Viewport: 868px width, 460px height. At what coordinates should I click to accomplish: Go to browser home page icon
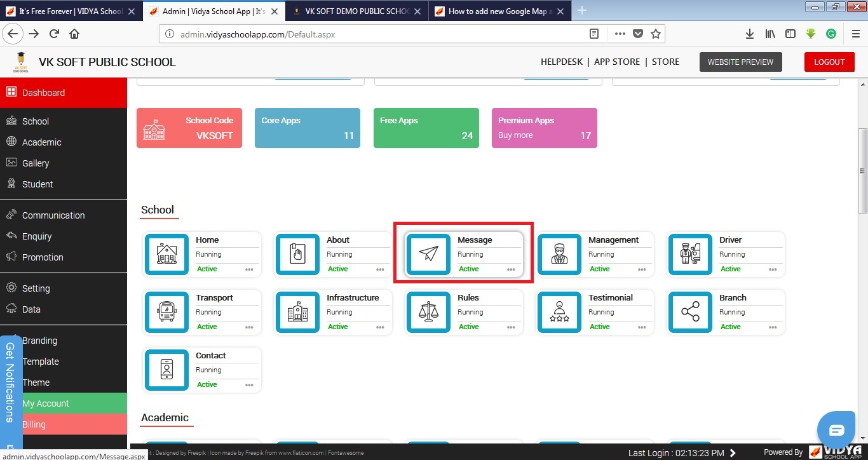74,34
